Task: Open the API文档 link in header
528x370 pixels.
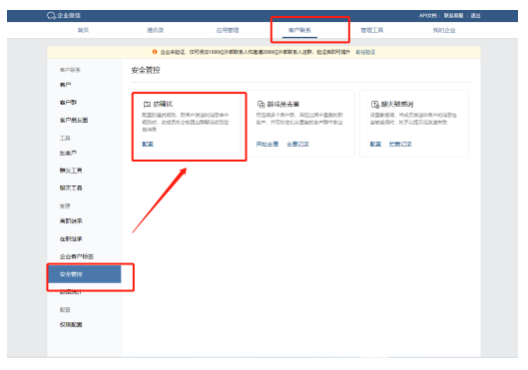Action: (428, 15)
